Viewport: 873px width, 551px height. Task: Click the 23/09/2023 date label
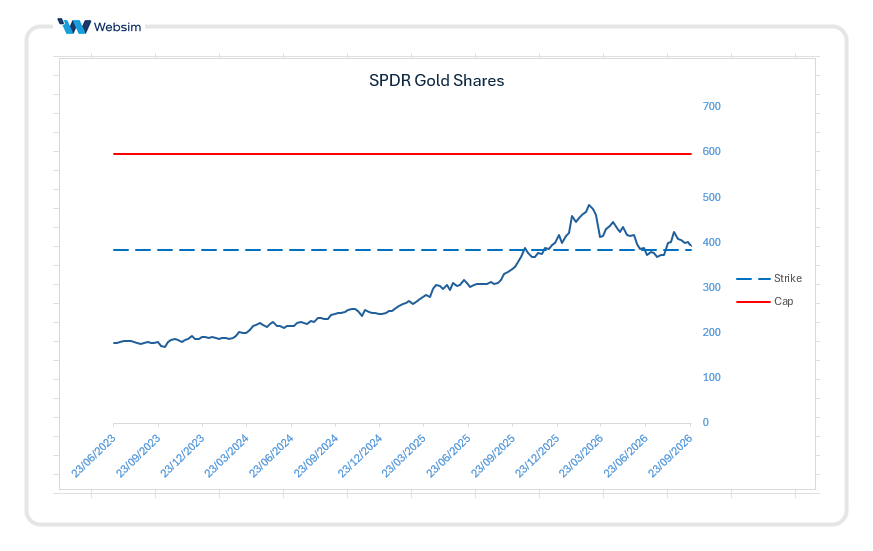138,456
